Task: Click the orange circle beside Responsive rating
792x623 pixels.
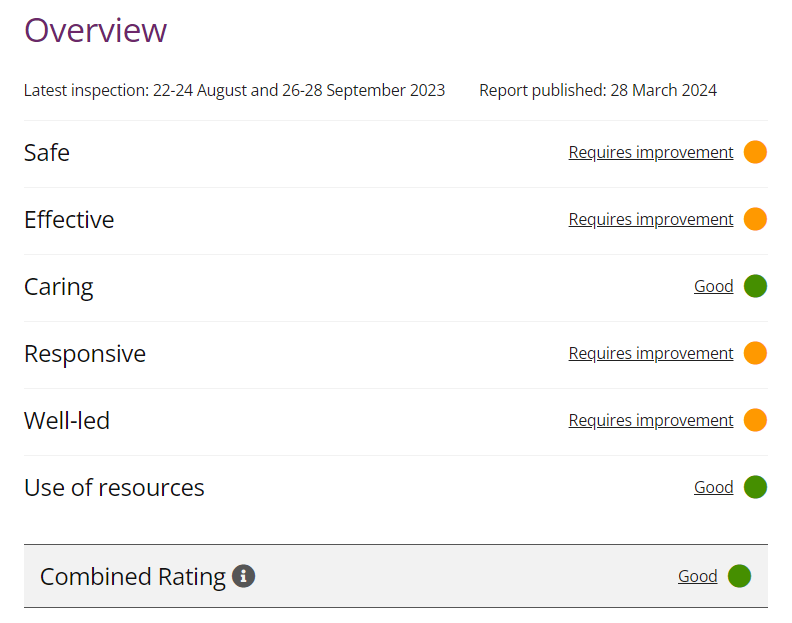Action: [x=755, y=353]
